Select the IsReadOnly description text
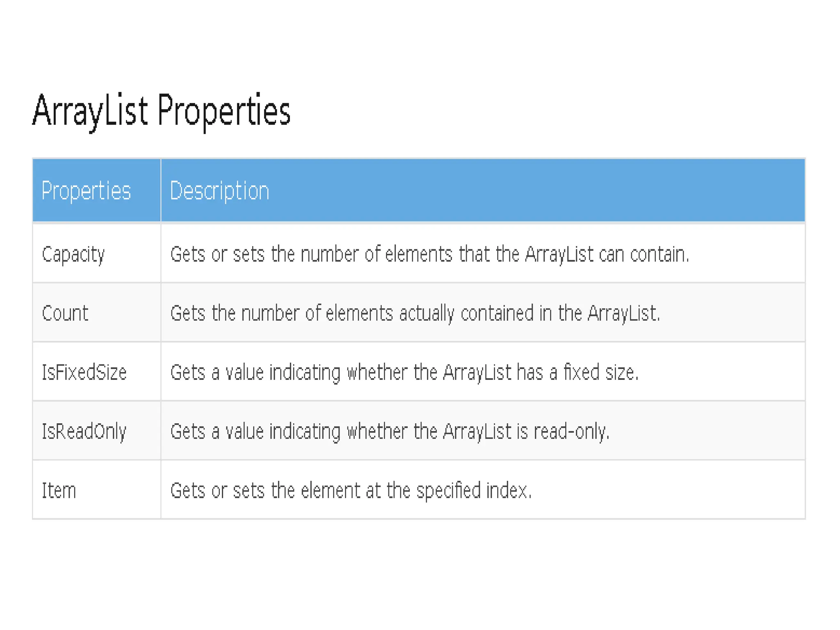Image resolution: width=840 pixels, height=630 pixels. pos(390,431)
